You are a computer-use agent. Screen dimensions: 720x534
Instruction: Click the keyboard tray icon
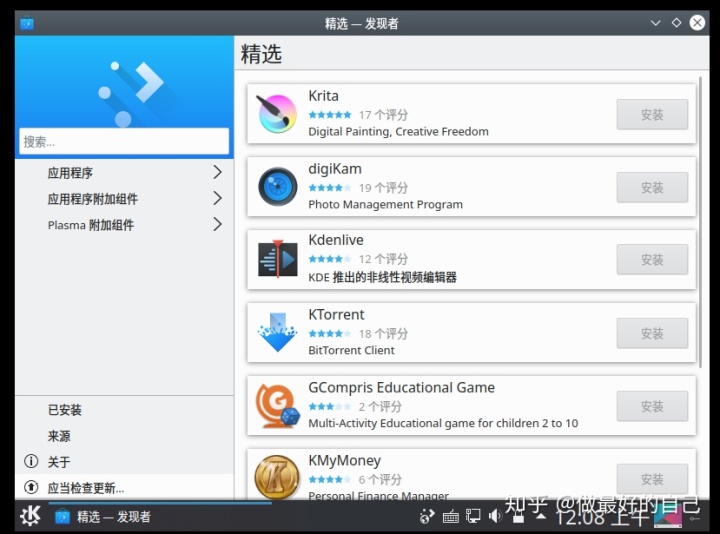point(450,517)
